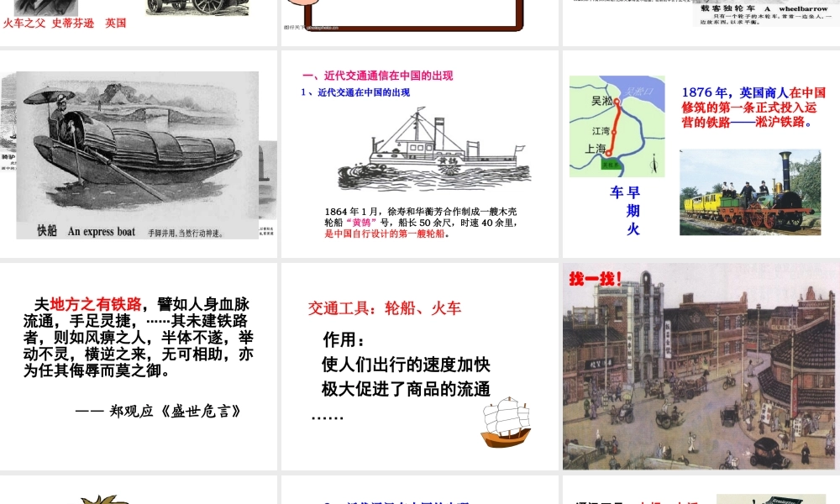Open the slide about the 1876 Songhu railway
The width and height of the screenshot is (840, 504).
coord(701,154)
